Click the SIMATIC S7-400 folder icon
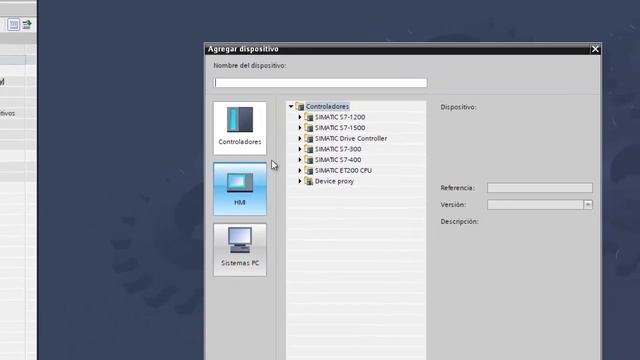Screen dimensions: 640x360 coord(309,160)
